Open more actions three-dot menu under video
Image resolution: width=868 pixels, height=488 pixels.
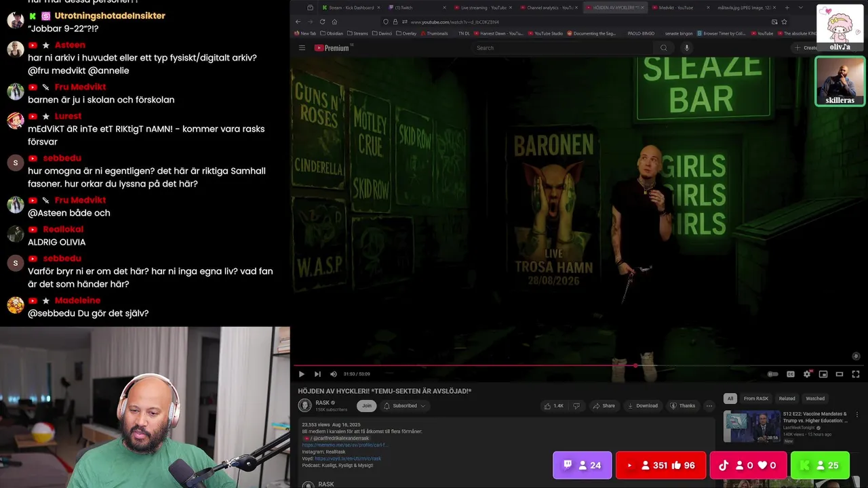click(709, 405)
